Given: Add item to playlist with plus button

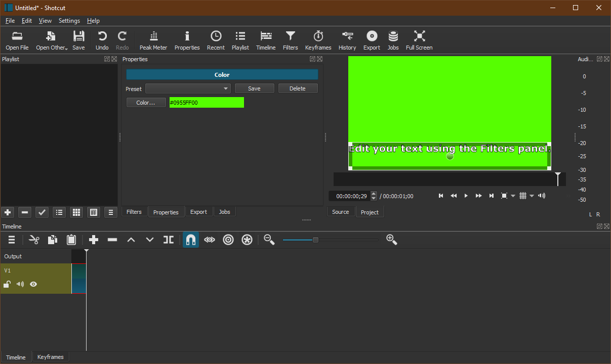Looking at the screenshot, I should coord(8,212).
